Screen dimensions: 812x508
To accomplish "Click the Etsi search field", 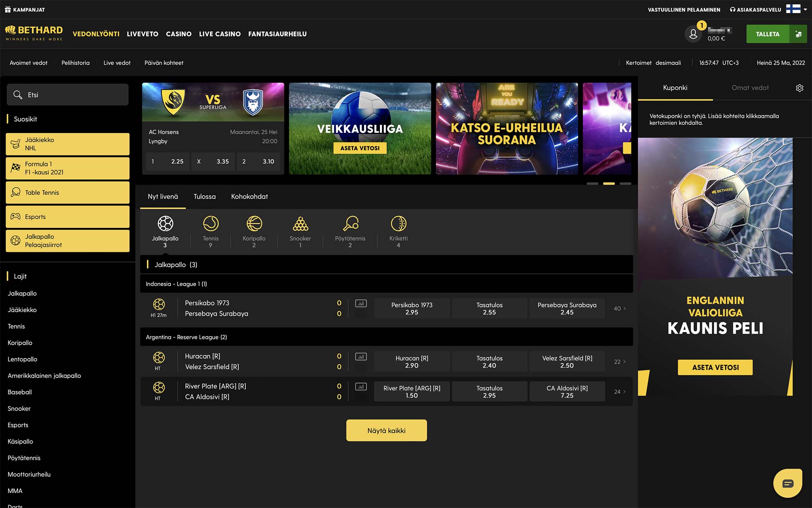I will 68,95.
